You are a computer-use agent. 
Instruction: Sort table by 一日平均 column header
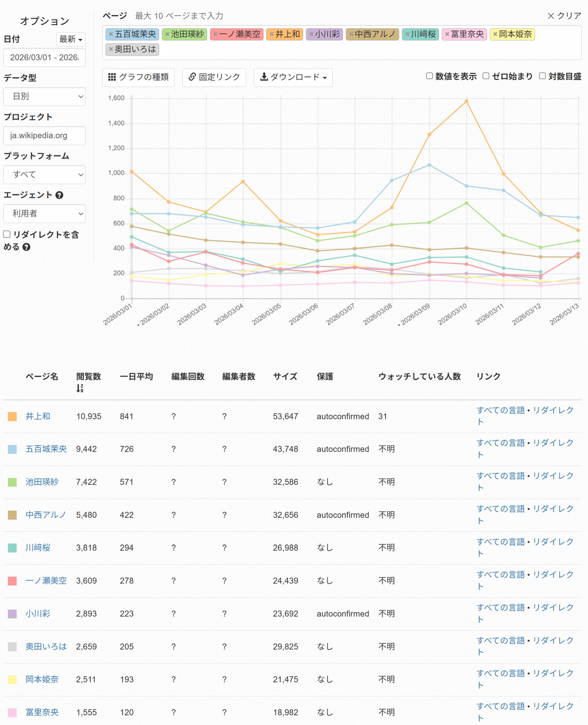tap(136, 376)
